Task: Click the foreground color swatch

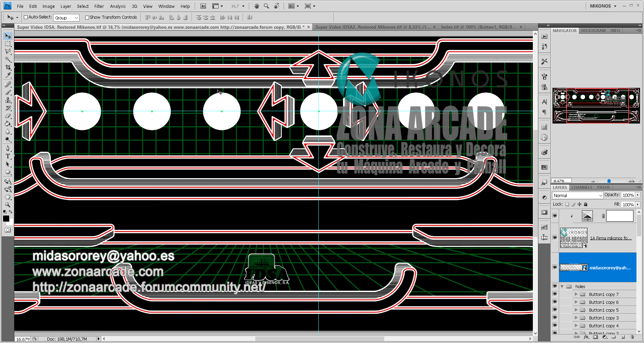Action: [x=6, y=219]
